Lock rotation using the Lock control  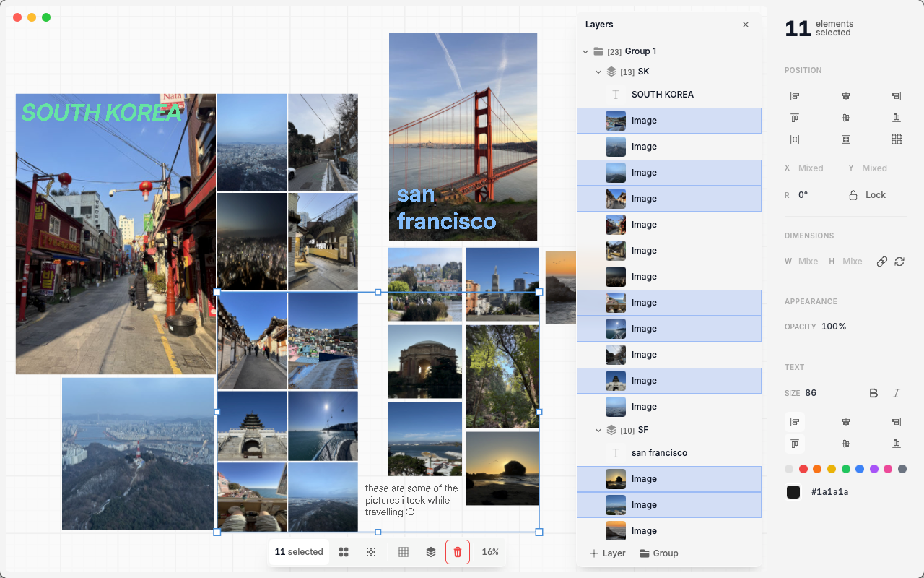point(867,194)
